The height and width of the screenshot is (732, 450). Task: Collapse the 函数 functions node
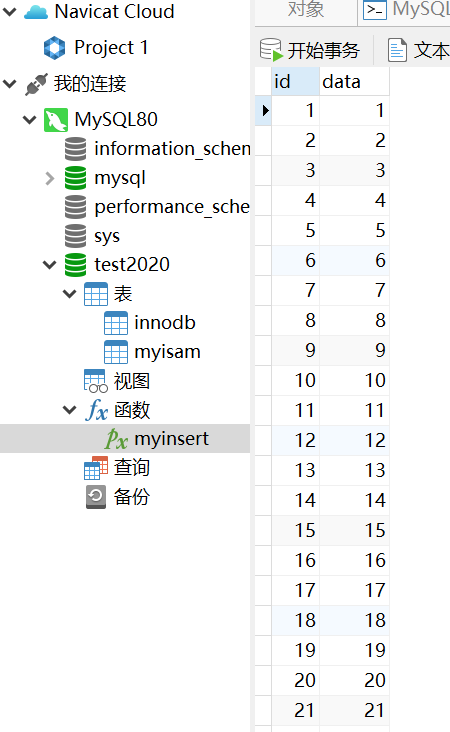tap(70, 410)
